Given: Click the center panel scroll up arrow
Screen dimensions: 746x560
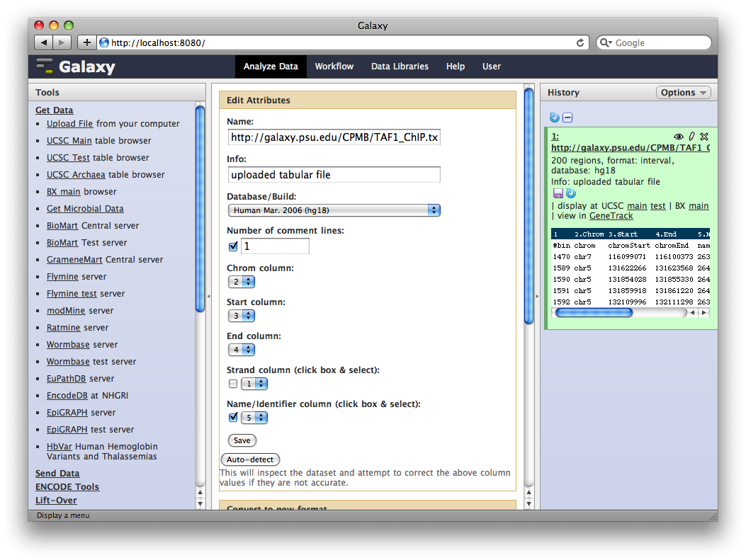Looking at the screenshot, I should click(x=529, y=493).
